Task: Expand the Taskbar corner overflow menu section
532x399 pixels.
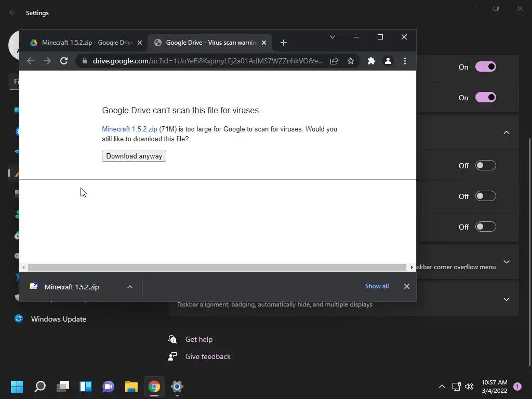Action: 506,262
